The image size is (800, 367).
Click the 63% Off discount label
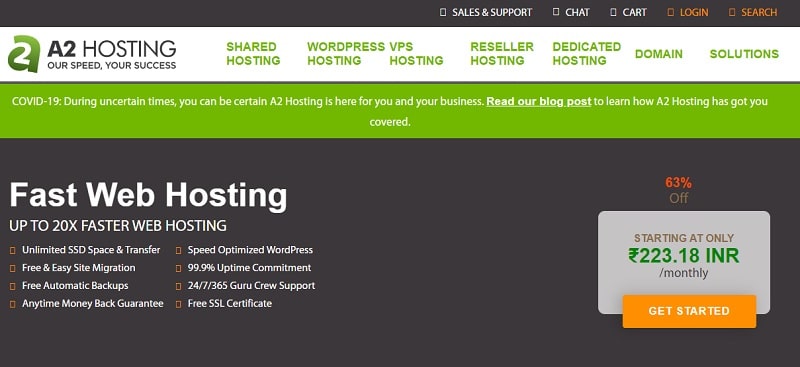pyautogui.click(x=679, y=190)
